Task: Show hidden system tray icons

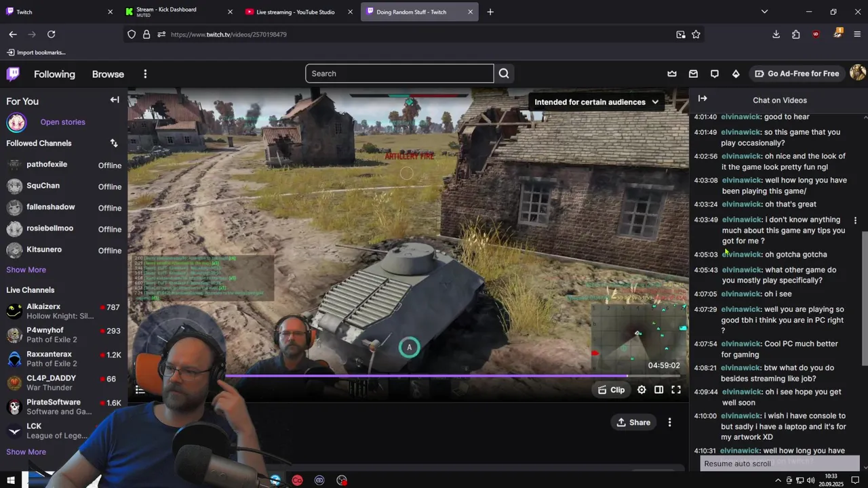Action: [x=778, y=481]
